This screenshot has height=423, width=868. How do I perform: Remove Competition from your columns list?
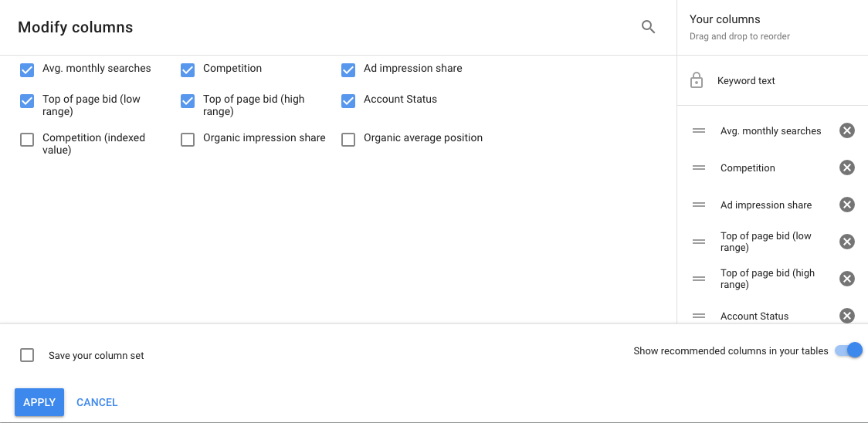(847, 168)
